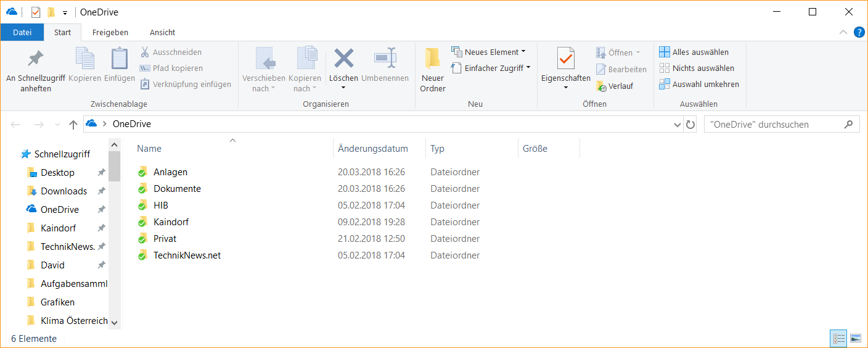This screenshot has width=868, height=348.
Task: Open the Datei tab
Action: click(x=22, y=33)
